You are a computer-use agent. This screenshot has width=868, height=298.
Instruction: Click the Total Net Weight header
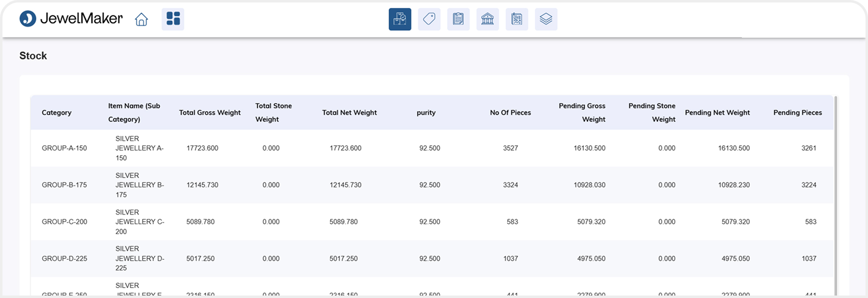(349, 113)
